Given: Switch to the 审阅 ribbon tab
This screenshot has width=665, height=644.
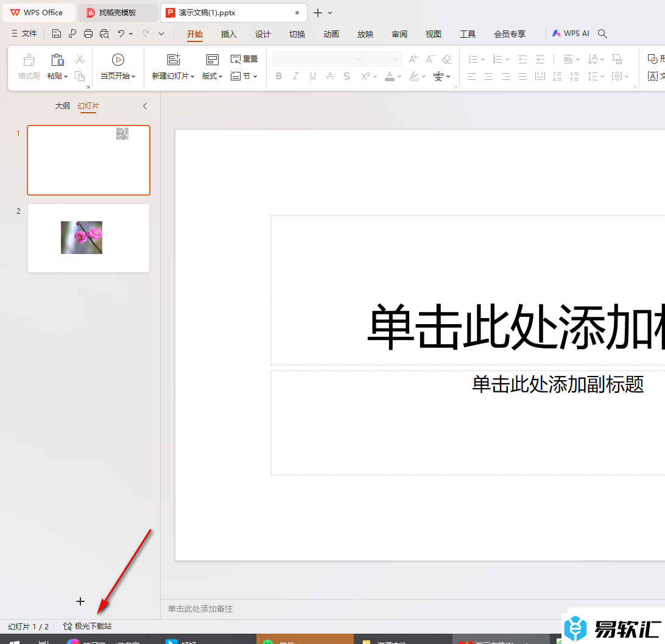Looking at the screenshot, I should coord(399,34).
